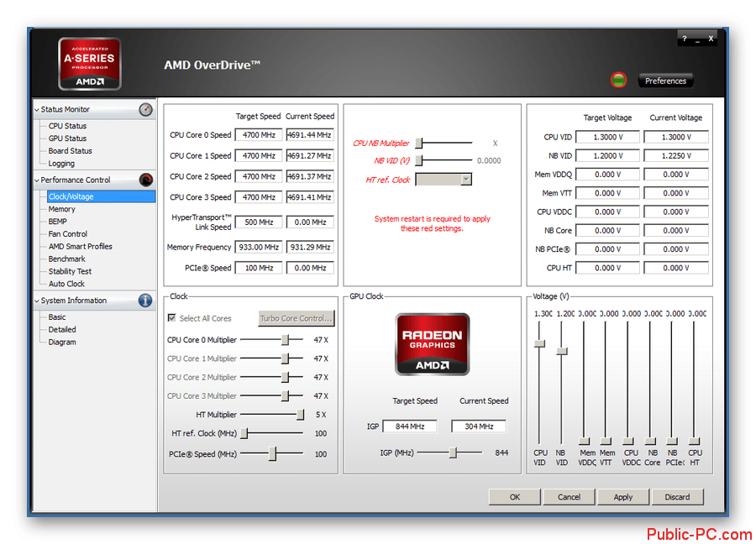Click the HT ref. Clock (MHz) slider
This screenshot has height=544, width=756.
coord(271,434)
